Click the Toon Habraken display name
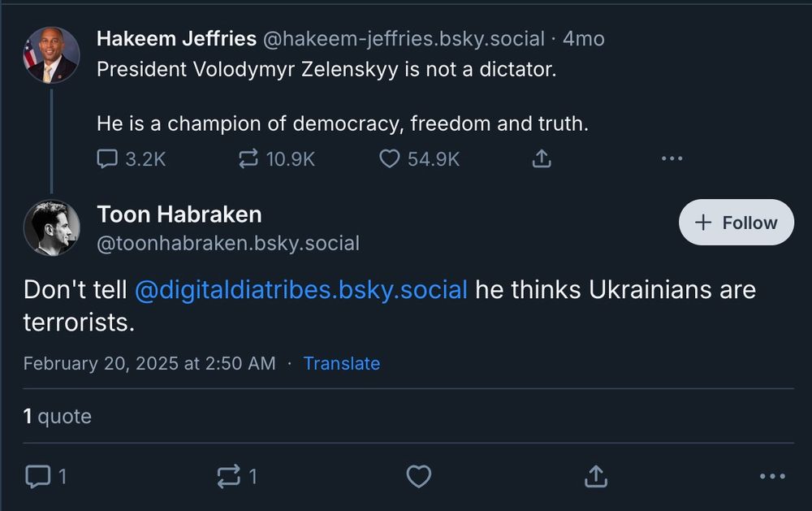Image resolution: width=812 pixels, height=511 pixels. tap(179, 214)
